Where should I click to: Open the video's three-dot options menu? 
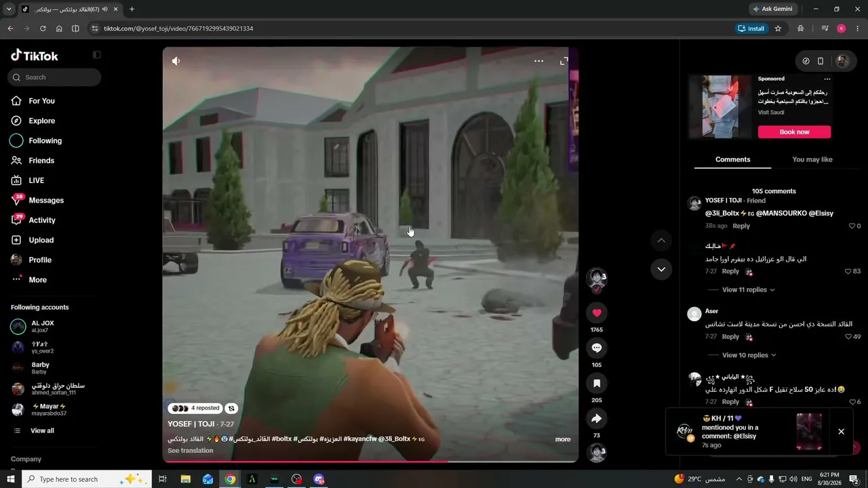click(x=538, y=61)
